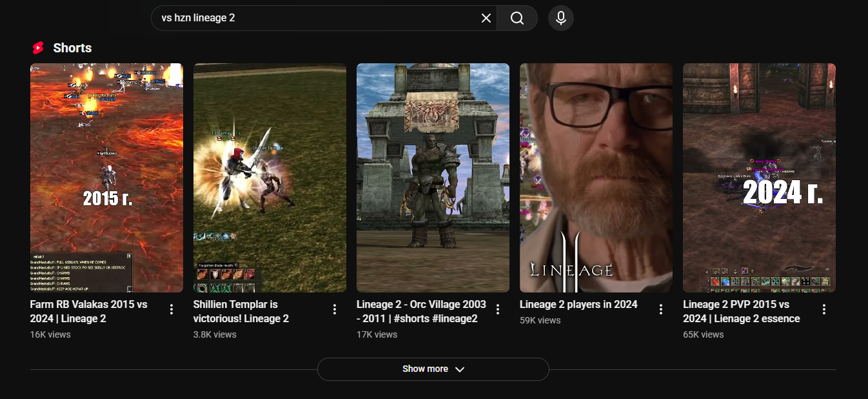Click inside the search text field
This screenshot has height=399, width=868.
[x=316, y=18]
